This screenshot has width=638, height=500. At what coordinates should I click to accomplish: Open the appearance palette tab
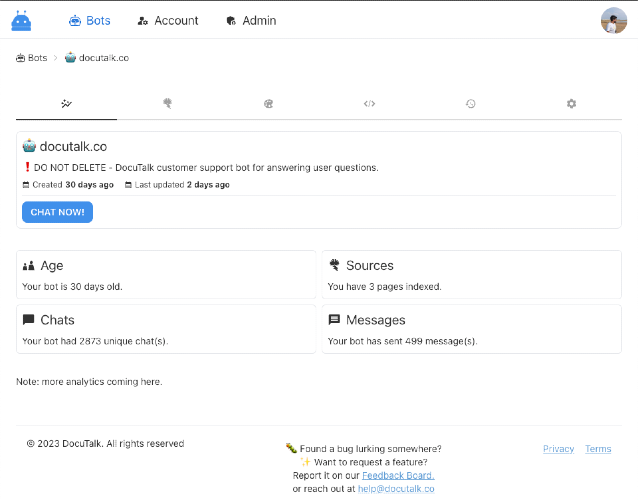[268, 103]
